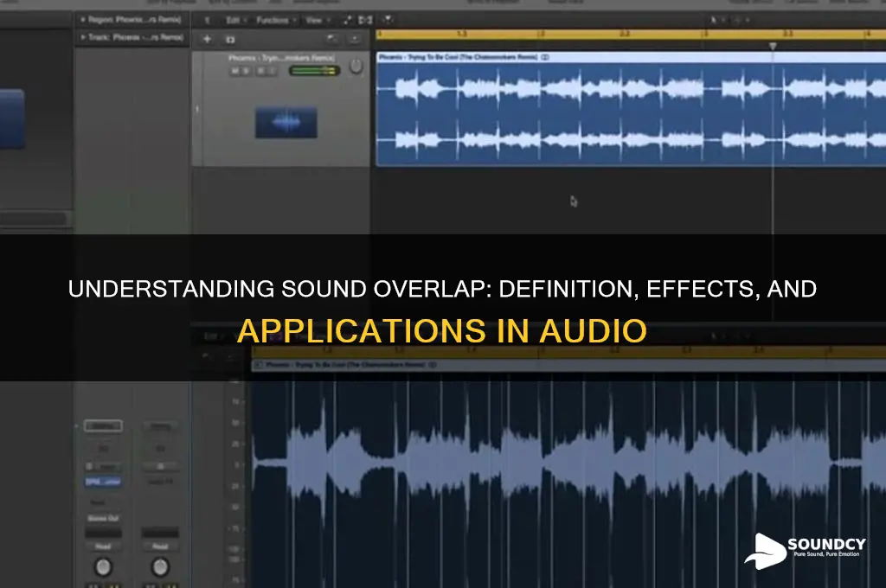This screenshot has height=588, width=886.
Task: Open the Functions menu in tracks area
Action: tap(276, 21)
